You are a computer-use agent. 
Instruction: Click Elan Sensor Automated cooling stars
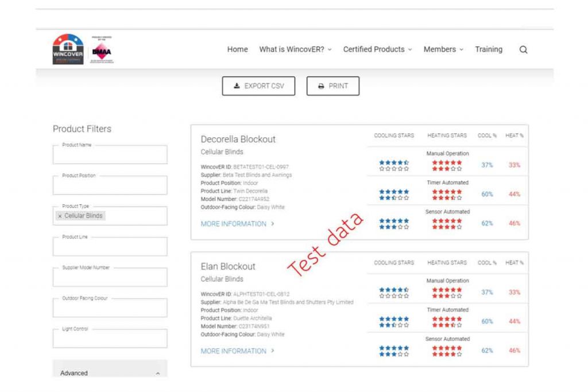pyautogui.click(x=394, y=351)
